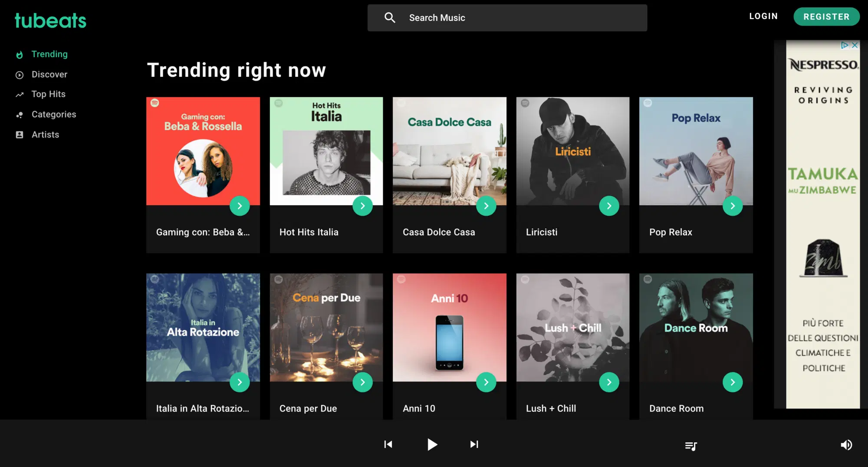Image resolution: width=868 pixels, height=467 pixels.
Task: Open Hot Hits Italia via arrow button
Action: click(x=362, y=206)
